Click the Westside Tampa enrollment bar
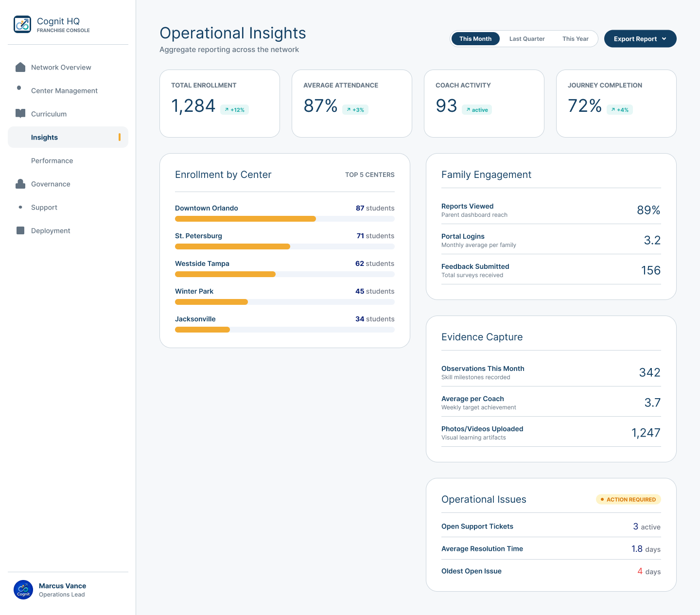Screen dimensions: 700x615 (x=285, y=274)
